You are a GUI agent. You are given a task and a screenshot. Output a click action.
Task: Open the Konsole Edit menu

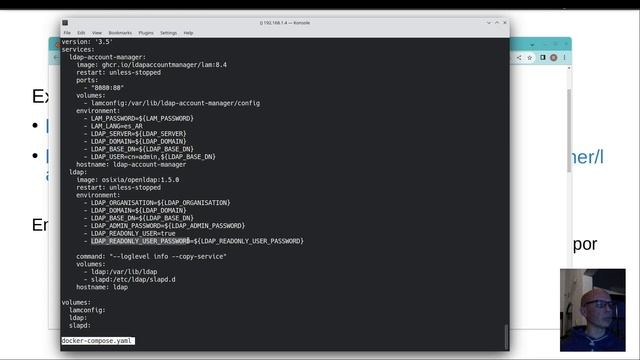pyautogui.click(x=81, y=33)
